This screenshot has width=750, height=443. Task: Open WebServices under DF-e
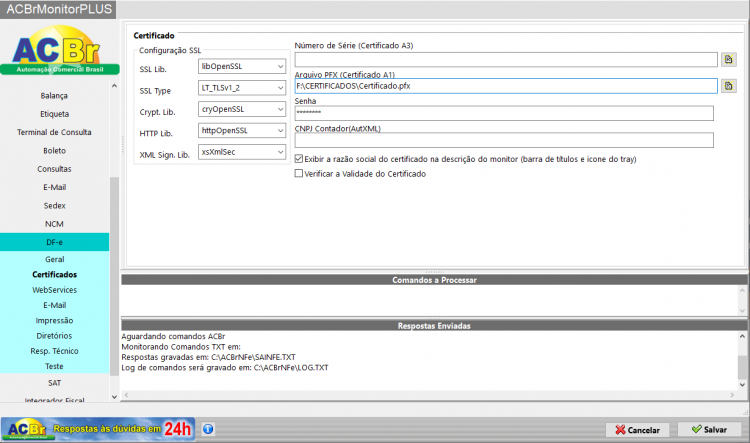pyautogui.click(x=54, y=290)
